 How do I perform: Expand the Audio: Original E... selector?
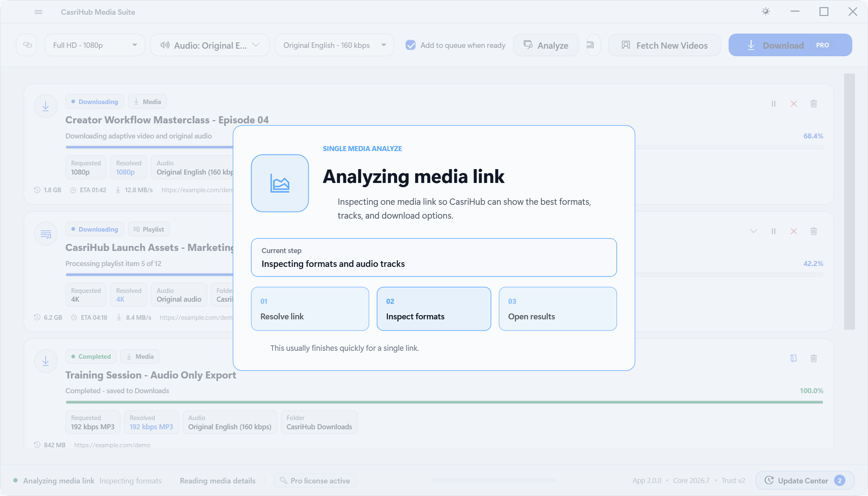(210, 45)
